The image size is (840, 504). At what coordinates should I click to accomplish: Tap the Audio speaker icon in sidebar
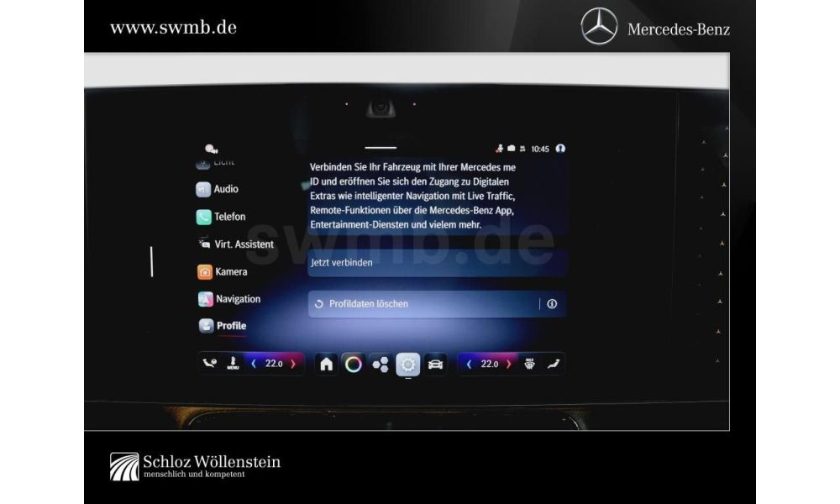[x=203, y=190]
